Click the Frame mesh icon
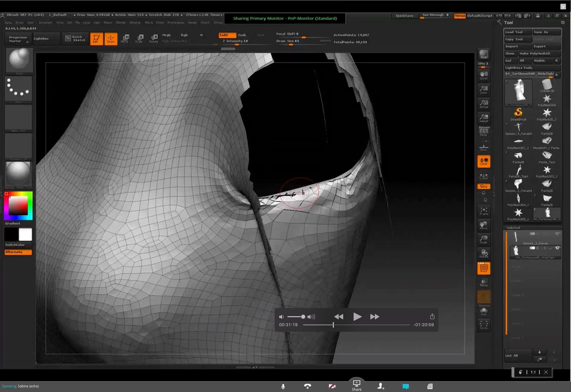571x392 pixels. click(484, 211)
